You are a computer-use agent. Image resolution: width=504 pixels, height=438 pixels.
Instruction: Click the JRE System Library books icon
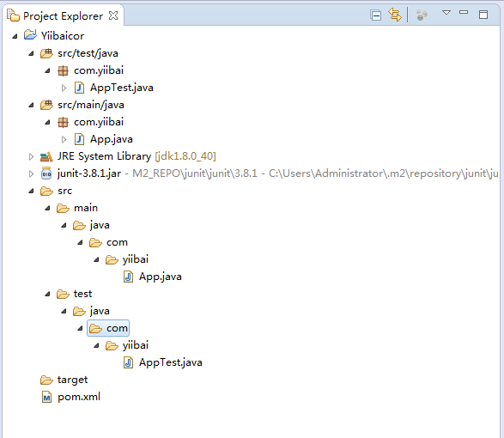pyautogui.click(x=46, y=156)
